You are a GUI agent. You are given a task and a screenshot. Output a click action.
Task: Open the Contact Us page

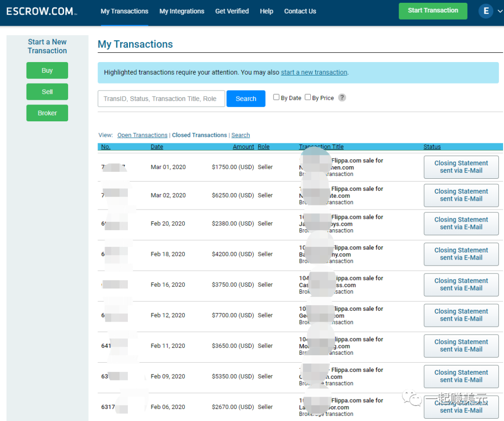tap(300, 11)
